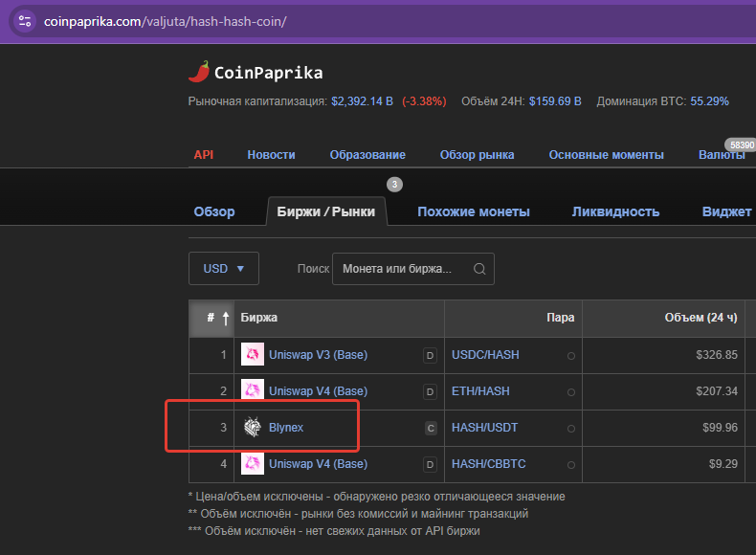Open the Образование menu item
Screen dimensions: 756x555
pos(367,155)
